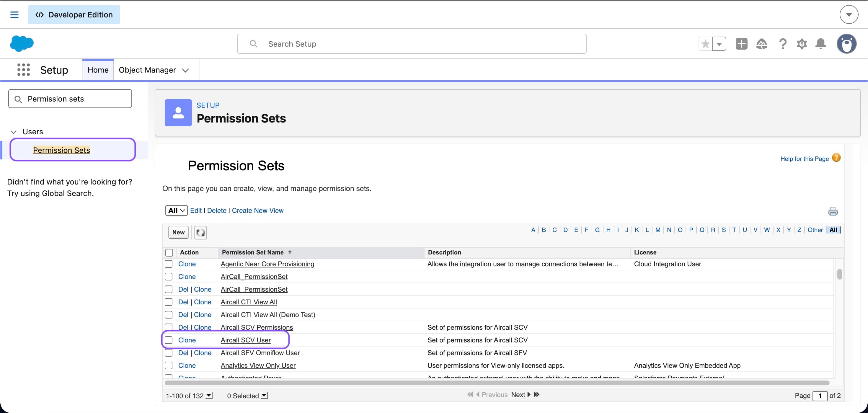Image resolution: width=868 pixels, height=413 pixels.
Task: Click the New permission set button
Action: click(178, 232)
